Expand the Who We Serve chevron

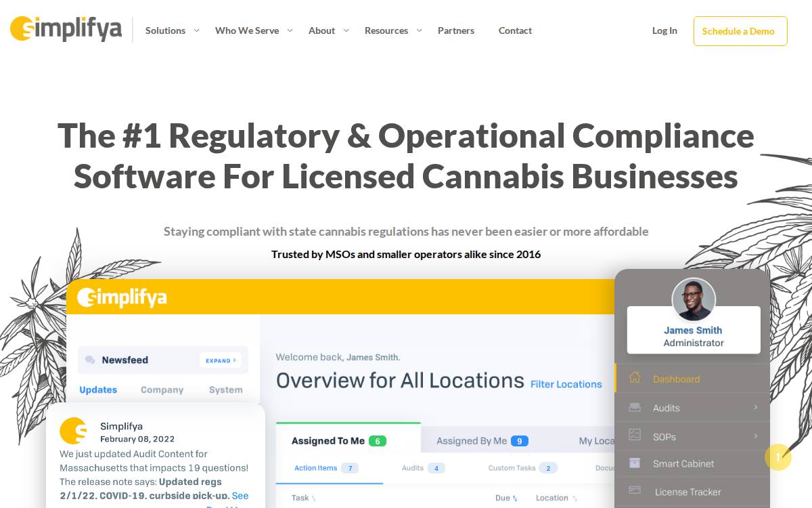pos(290,30)
